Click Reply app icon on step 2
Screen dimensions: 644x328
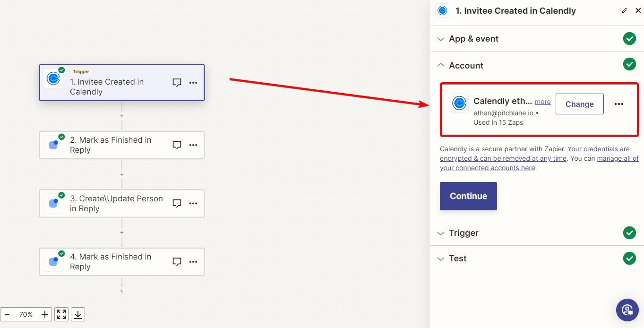coord(53,145)
